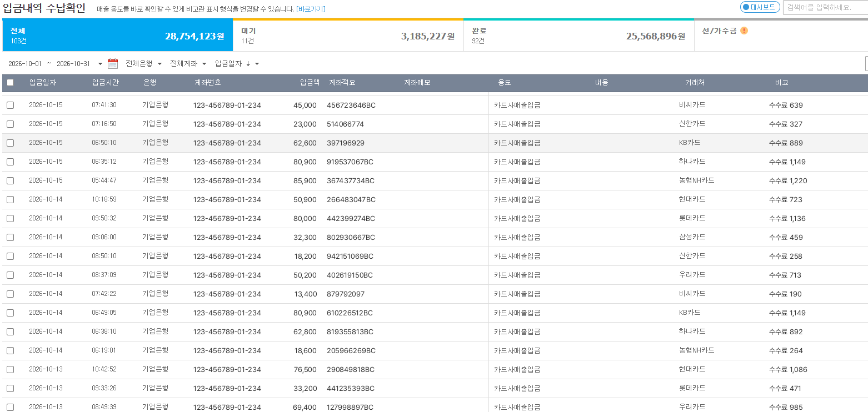Viewport: 868px width, 412px height.
Task: Open the 전체은행 bank filter dropdown
Action: tap(144, 64)
